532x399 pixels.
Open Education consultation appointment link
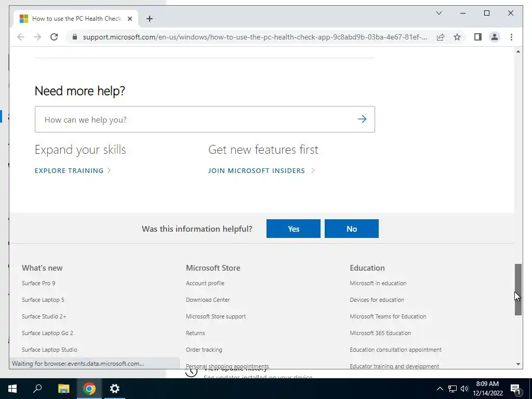point(395,350)
